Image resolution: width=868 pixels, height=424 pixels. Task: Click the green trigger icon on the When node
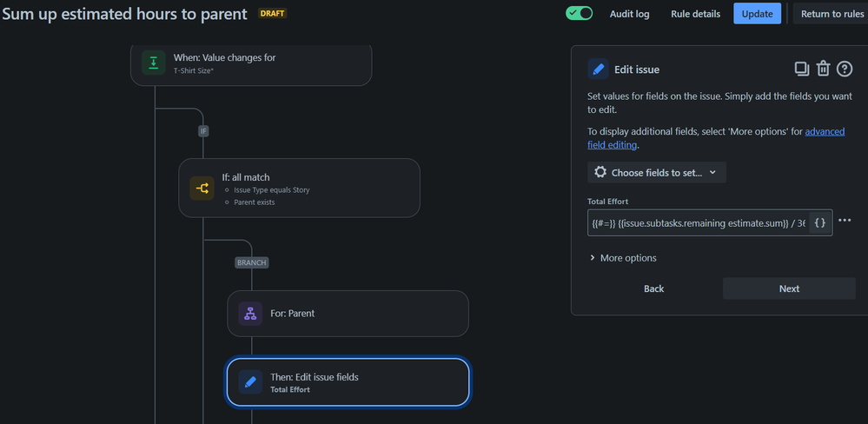point(154,63)
